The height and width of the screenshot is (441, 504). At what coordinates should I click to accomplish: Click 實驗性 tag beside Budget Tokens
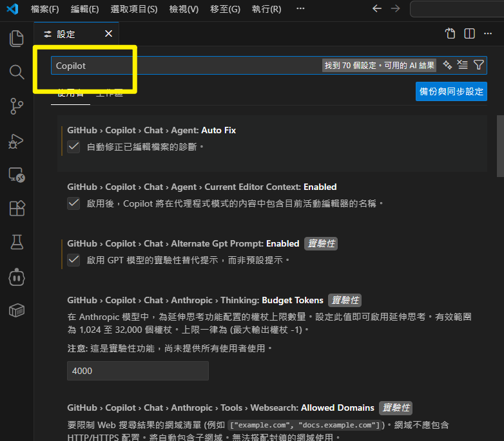point(345,300)
